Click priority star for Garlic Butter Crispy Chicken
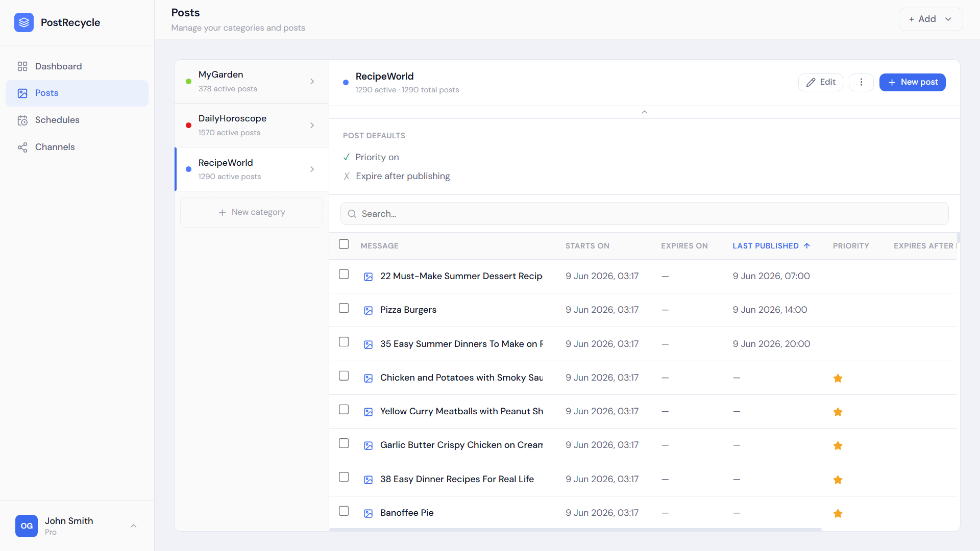Image resolution: width=980 pixels, height=551 pixels. pyautogui.click(x=838, y=445)
